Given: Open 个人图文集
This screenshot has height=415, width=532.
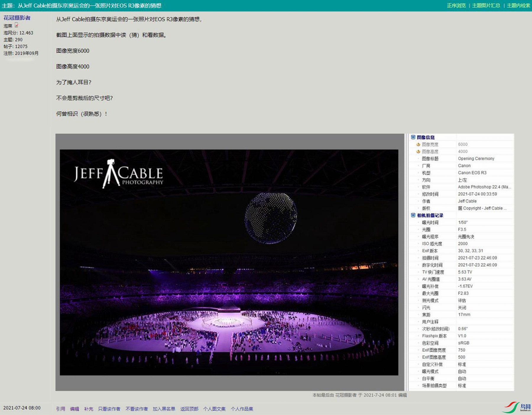Looking at the screenshot, I should [x=214, y=409].
